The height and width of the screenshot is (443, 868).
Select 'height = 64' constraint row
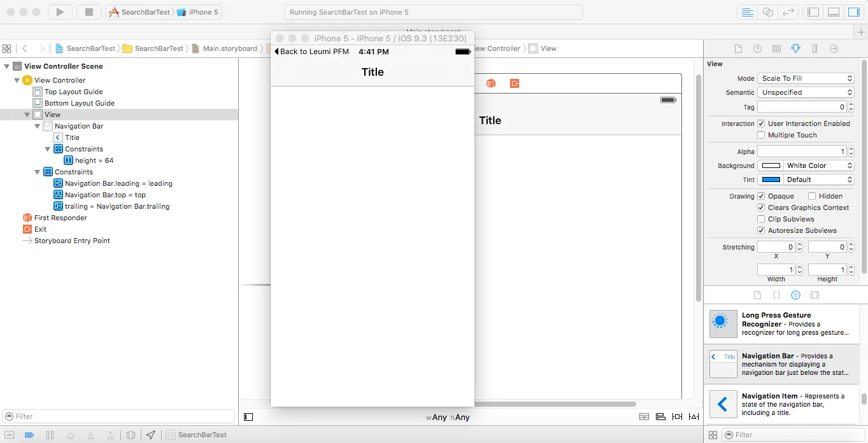click(119, 160)
